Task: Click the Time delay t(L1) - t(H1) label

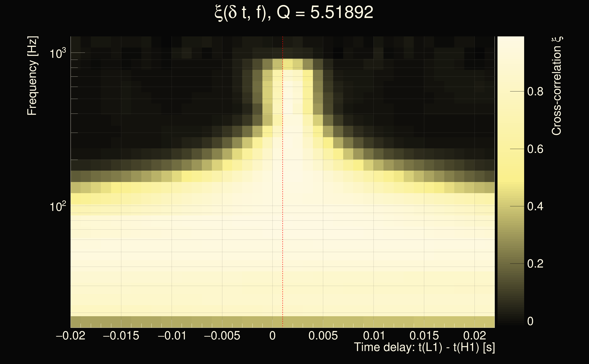Action: (424, 347)
